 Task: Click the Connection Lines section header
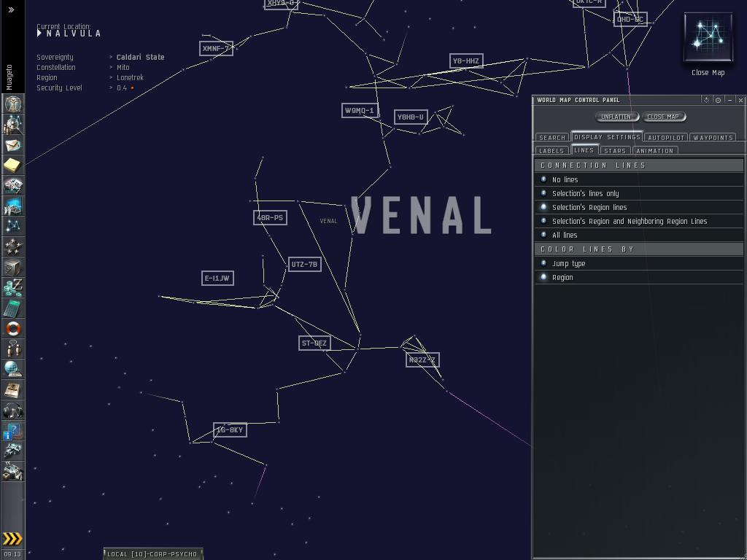(639, 166)
